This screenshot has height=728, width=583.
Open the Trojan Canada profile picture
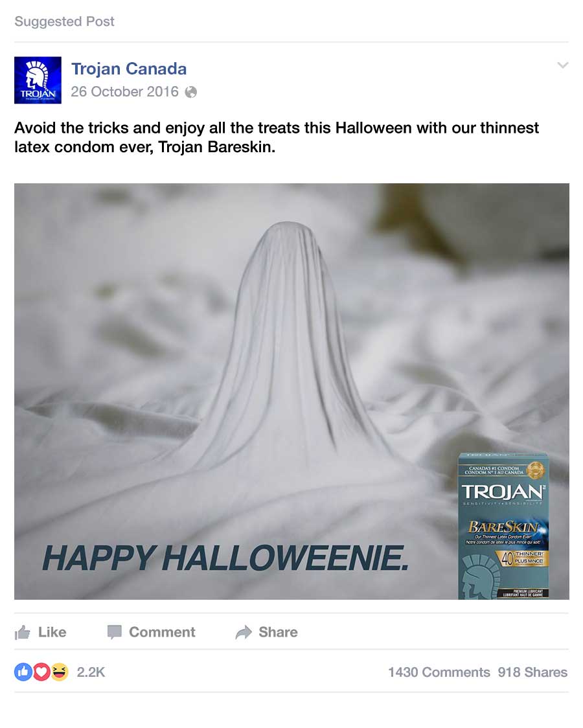click(38, 80)
